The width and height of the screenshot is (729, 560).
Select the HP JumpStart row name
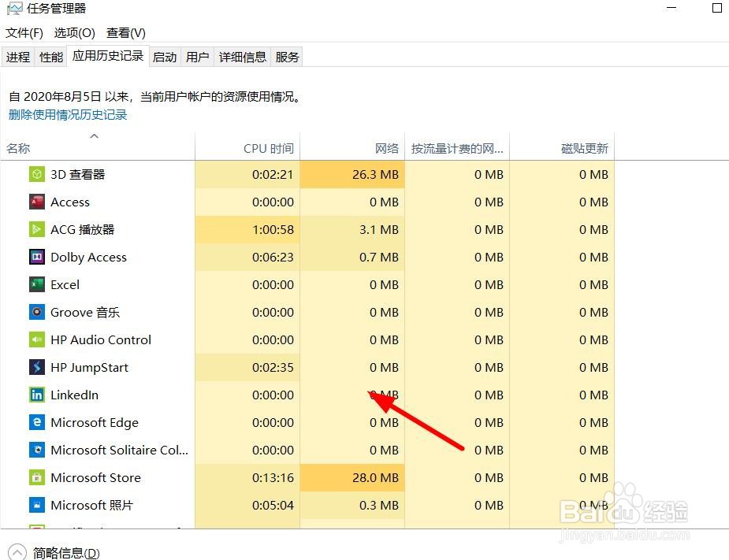pyautogui.click(x=89, y=367)
